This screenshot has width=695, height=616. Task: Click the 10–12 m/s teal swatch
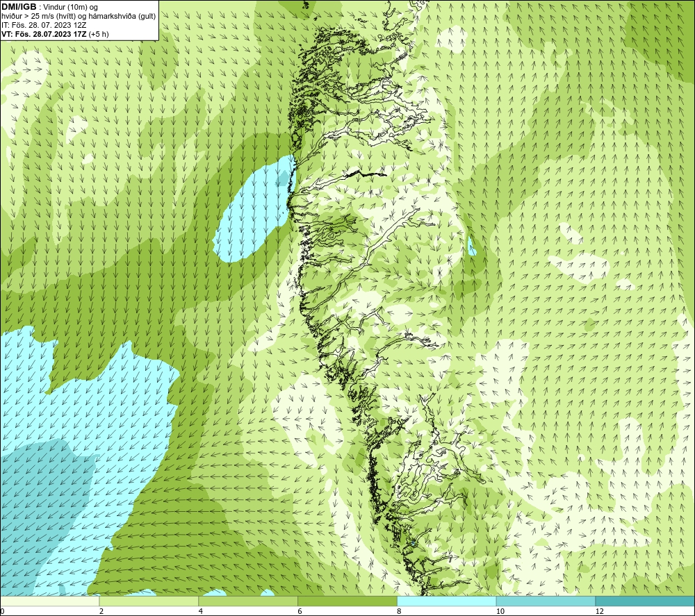[x=546, y=601]
